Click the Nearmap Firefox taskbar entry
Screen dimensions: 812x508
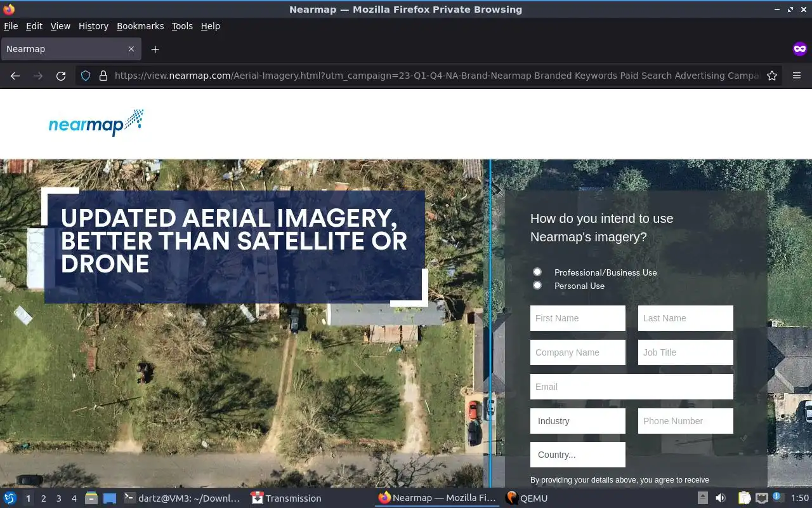438,498
